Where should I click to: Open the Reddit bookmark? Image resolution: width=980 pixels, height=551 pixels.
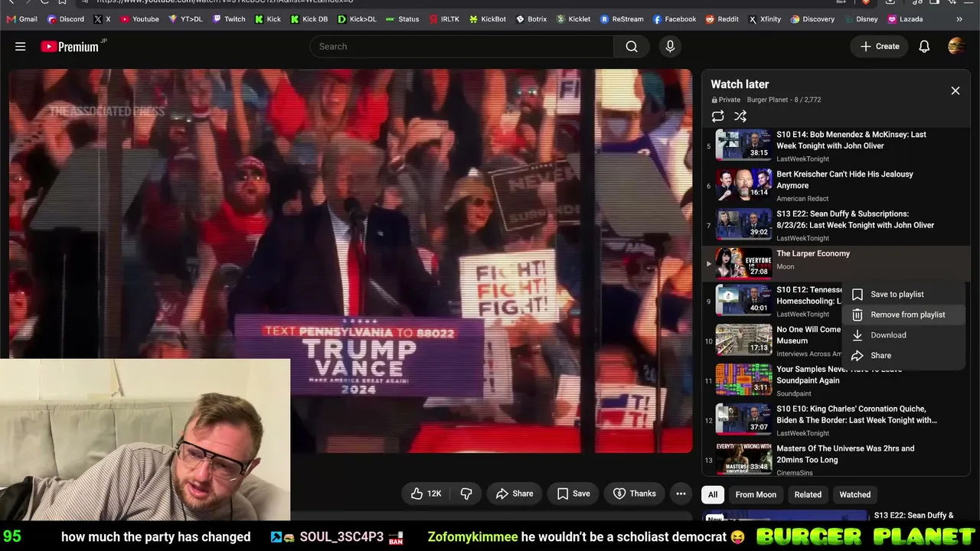coord(722,19)
